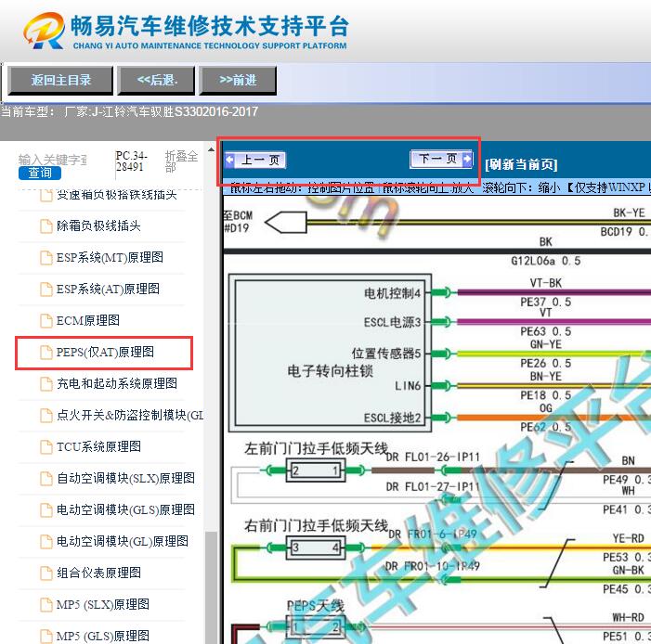The image size is (651, 644).
Task: Open 组合仪表原理图 item
Action: (98, 573)
